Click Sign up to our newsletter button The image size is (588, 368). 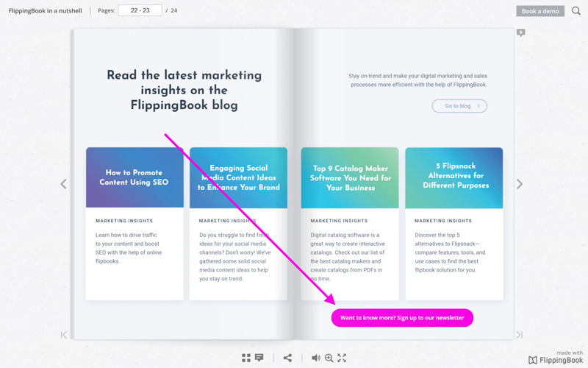(402, 318)
